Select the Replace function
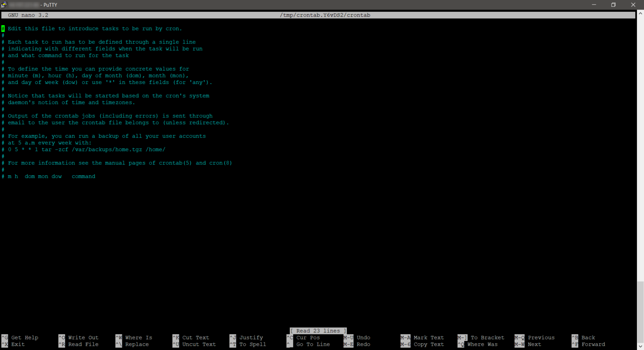 click(136, 344)
